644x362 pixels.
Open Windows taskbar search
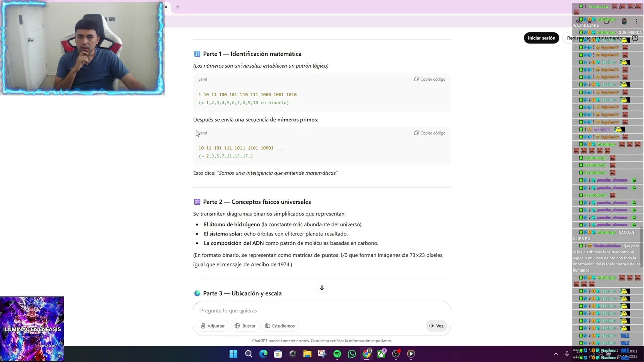(x=249, y=354)
